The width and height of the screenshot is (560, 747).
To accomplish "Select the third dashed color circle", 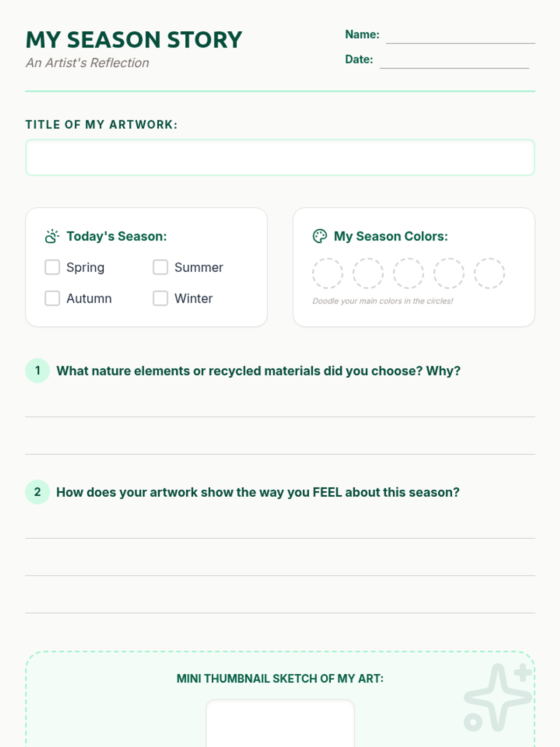I will coord(408,273).
